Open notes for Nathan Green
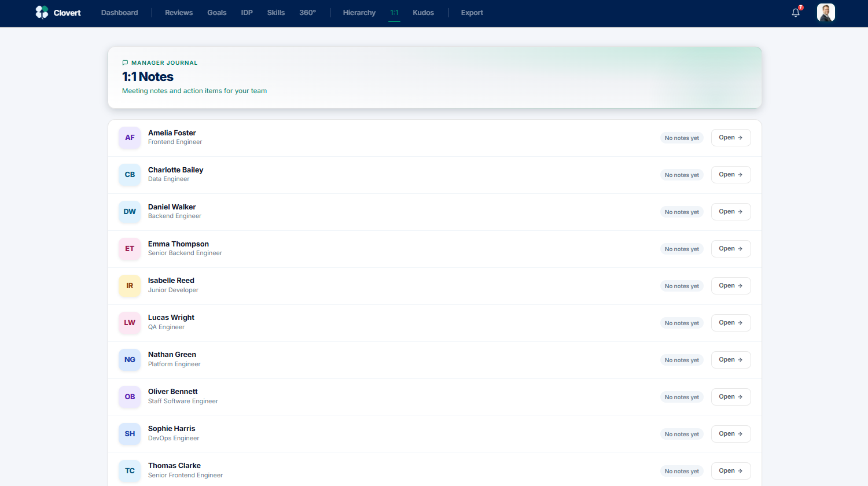This screenshot has height=486, width=868. (731, 360)
